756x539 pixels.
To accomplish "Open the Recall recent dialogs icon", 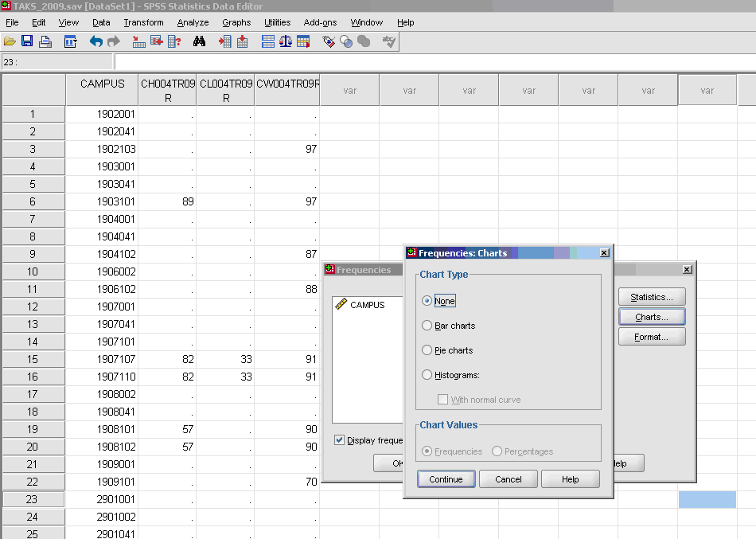I will [x=70, y=41].
